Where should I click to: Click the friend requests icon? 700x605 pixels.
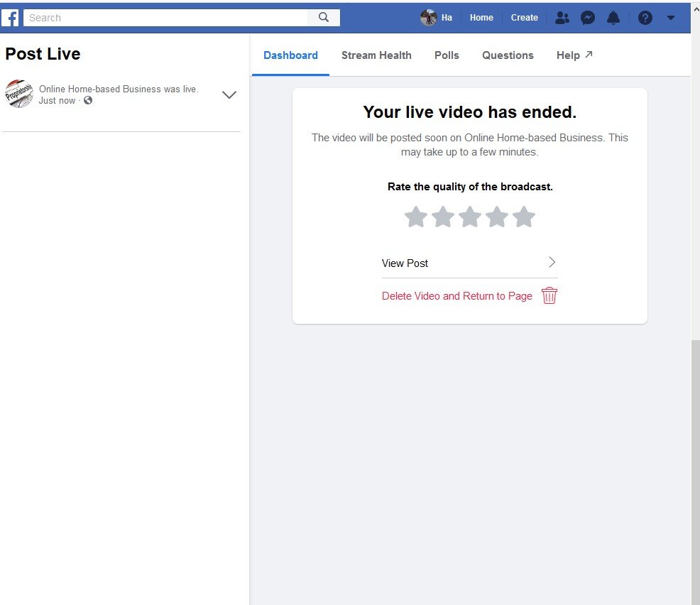pos(562,17)
